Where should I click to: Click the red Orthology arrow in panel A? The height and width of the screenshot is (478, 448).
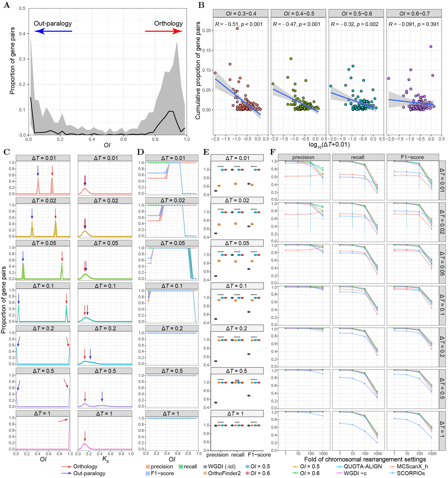(164, 31)
